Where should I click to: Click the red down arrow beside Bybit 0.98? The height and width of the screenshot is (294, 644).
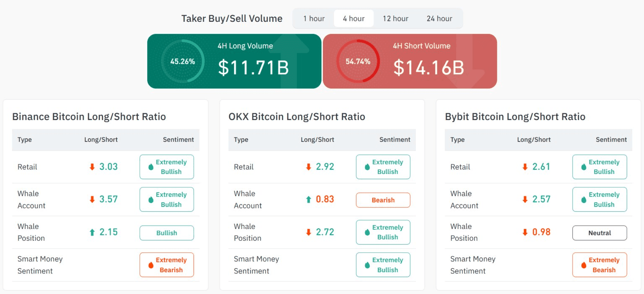click(x=525, y=232)
